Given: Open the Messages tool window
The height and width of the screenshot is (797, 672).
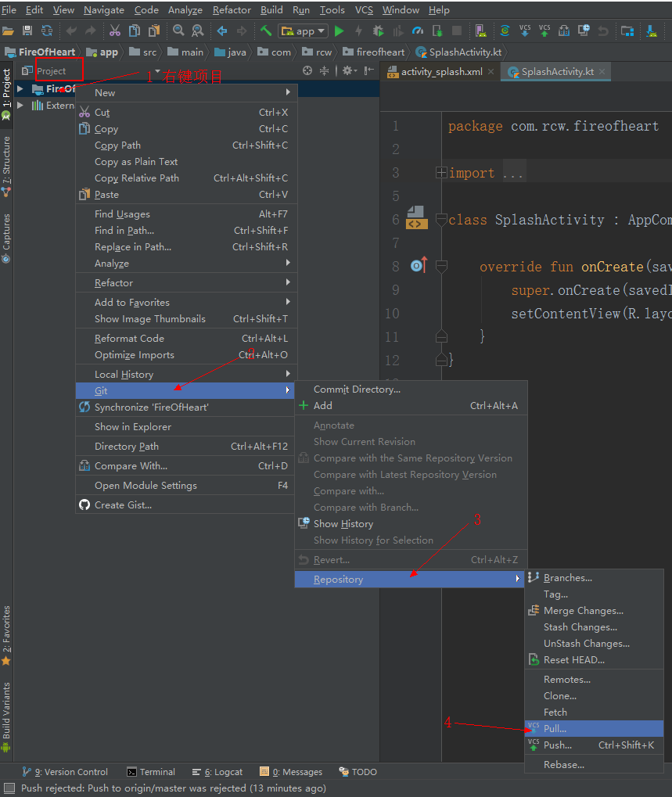Looking at the screenshot, I should [291, 772].
